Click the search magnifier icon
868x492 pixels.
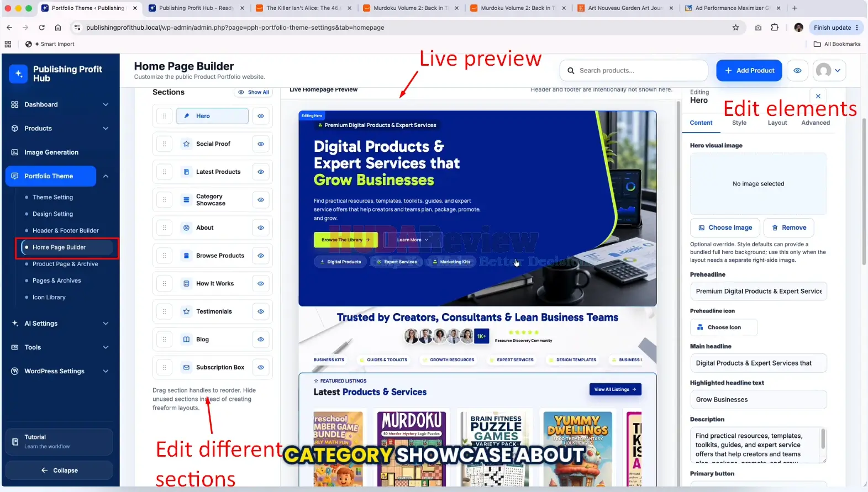click(x=571, y=71)
